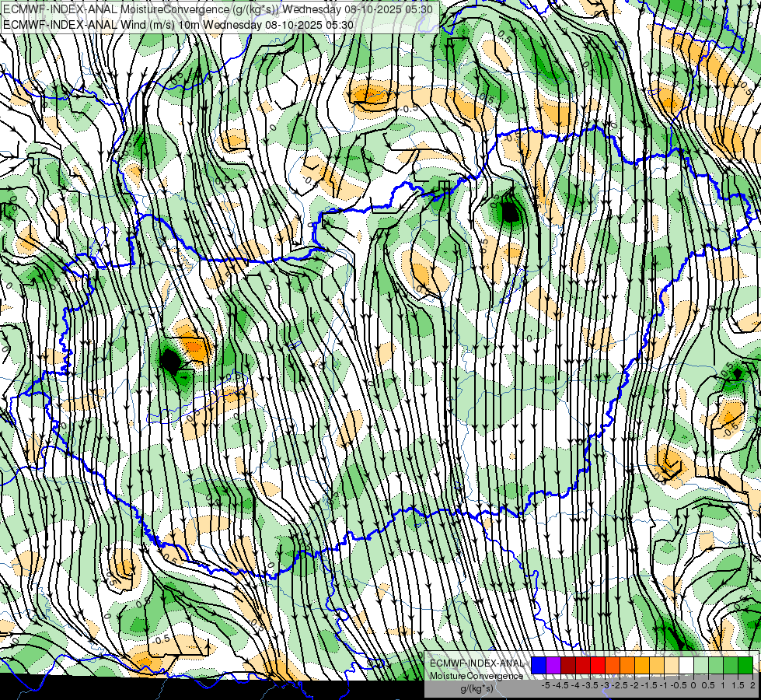Click the -2 legend tick value
Image resolution: width=761 pixels, height=700 pixels.
pyautogui.click(x=634, y=685)
